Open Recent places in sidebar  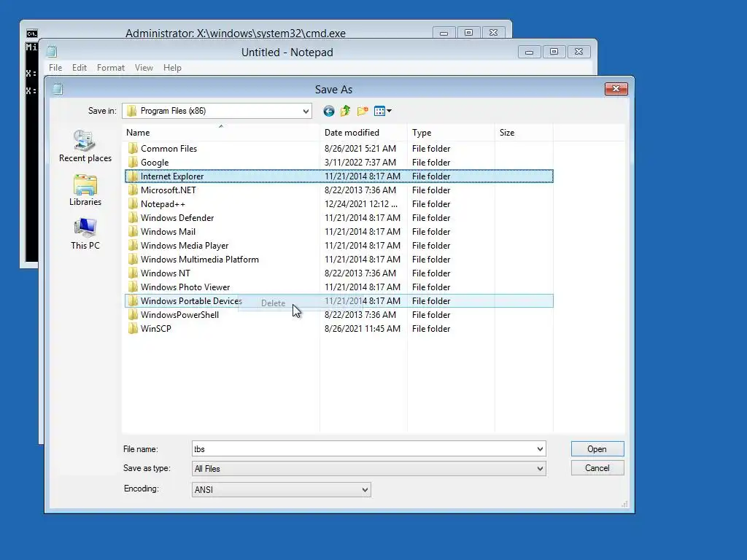coord(85,146)
